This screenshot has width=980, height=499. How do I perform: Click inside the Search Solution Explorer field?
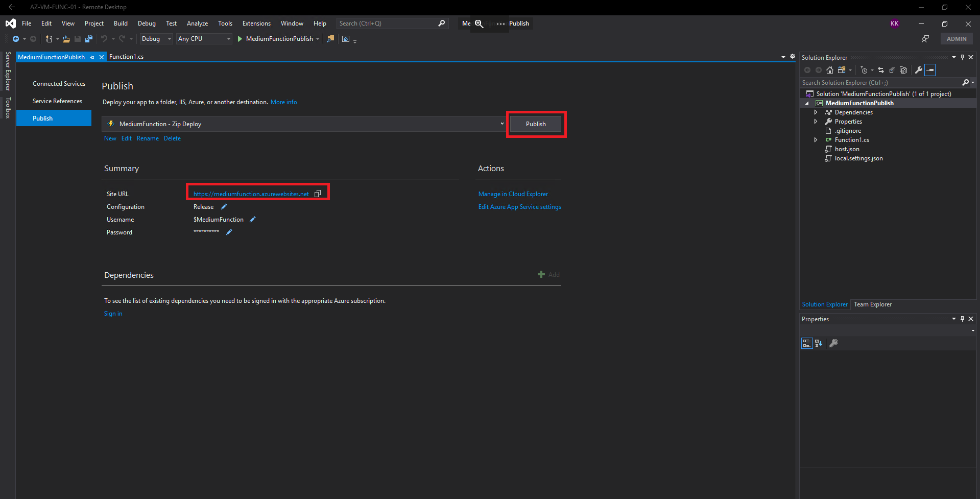[878, 82]
